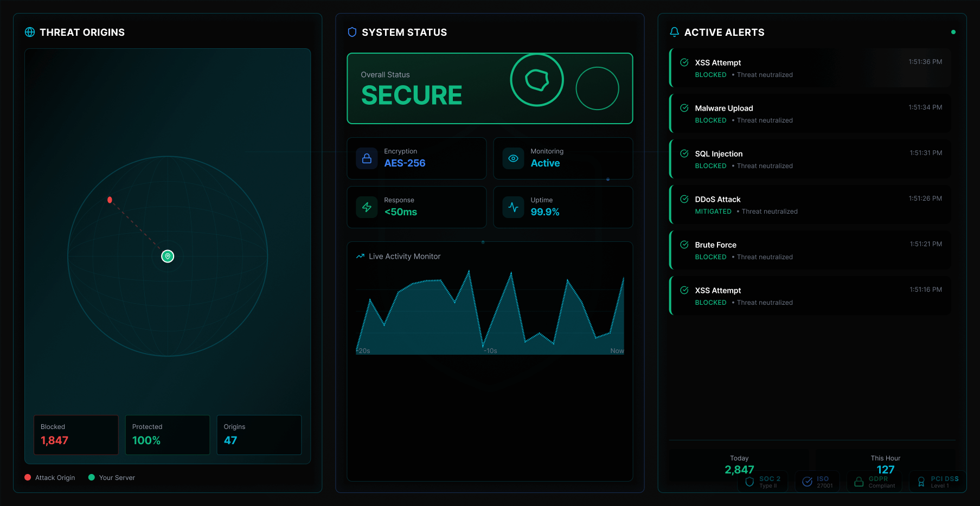Click the green server pin on the globe
980x506 pixels.
168,257
